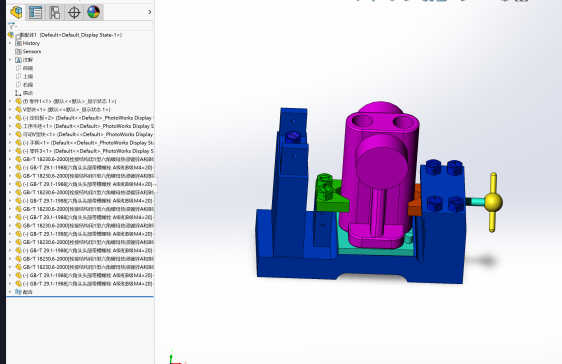The height and width of the screenshot is (364, 562).
Task: Expand the History folder arrow
Action: (x=10, y=43)
